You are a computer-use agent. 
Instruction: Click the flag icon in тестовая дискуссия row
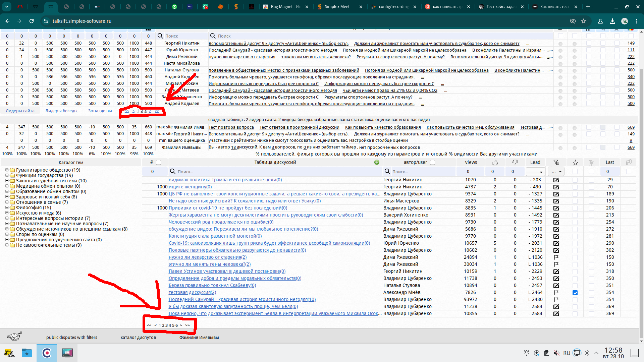556,293
